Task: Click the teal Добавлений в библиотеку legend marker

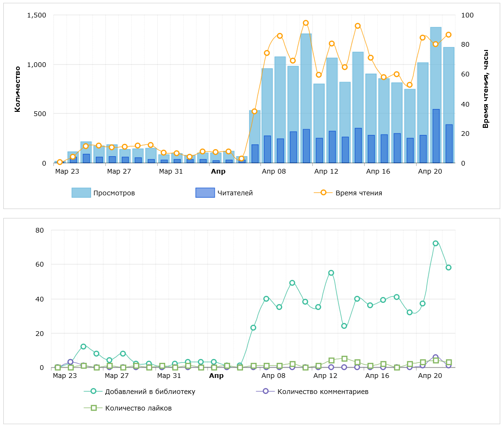Action: pos(93,391)
